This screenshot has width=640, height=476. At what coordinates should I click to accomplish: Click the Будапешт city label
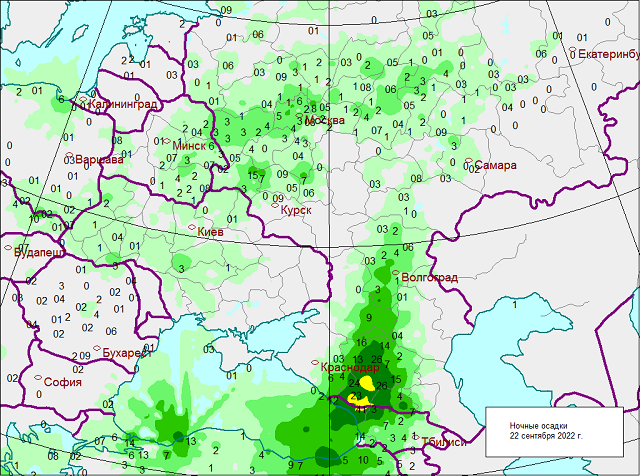pos(40,254)
